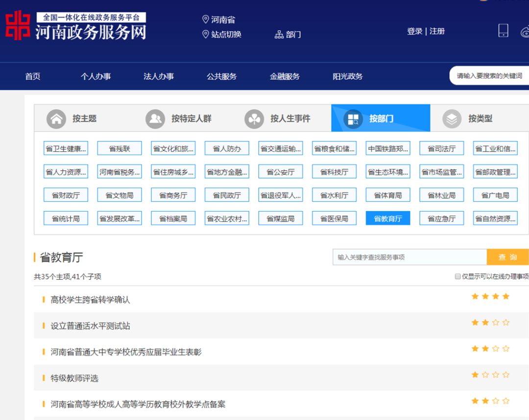Switch to the 按主题 tab

click(x=84, y=118)
